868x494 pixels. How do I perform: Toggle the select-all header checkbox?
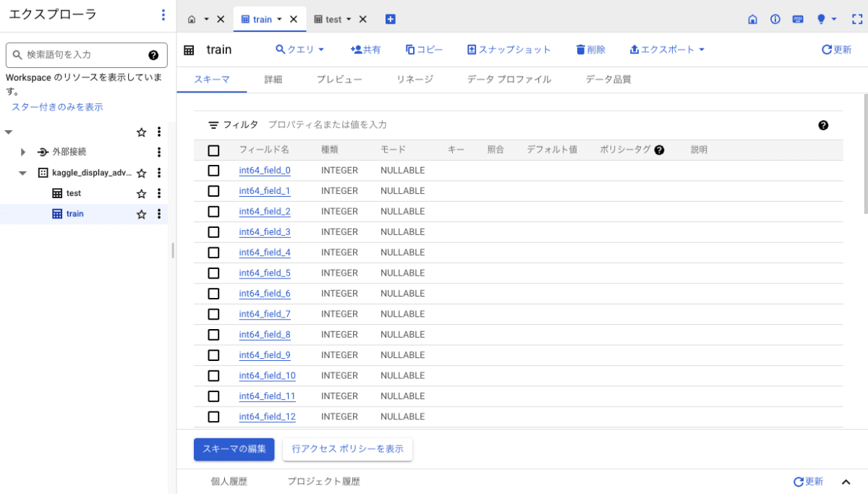[213, 150]
